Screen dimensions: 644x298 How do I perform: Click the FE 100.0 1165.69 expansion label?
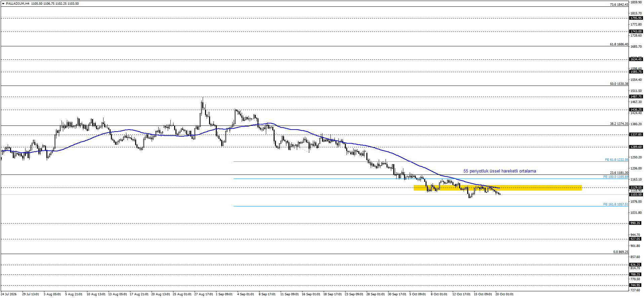[615, 177]
